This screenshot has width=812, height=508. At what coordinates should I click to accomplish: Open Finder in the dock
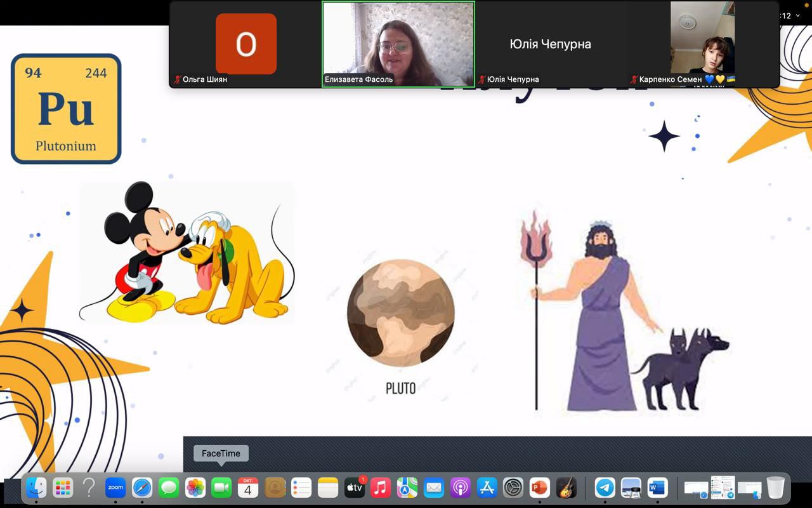pos(36,488)
